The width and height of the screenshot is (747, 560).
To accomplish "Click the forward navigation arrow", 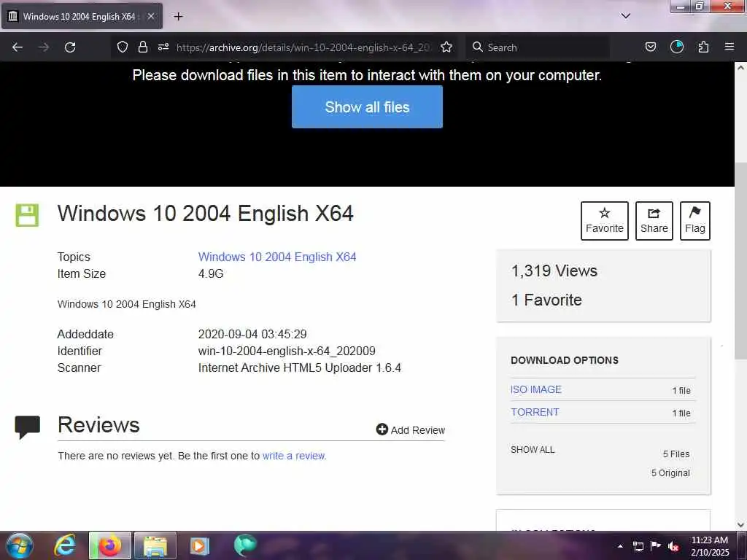I will (x=43, y=47).
